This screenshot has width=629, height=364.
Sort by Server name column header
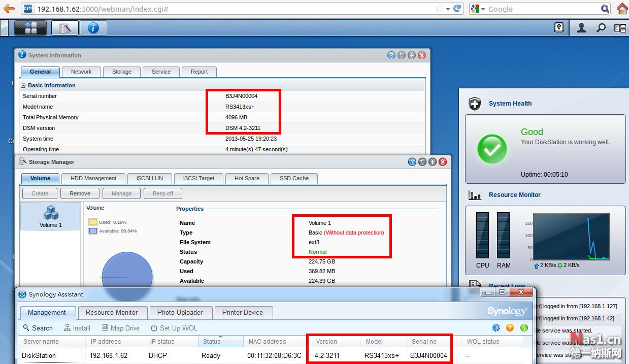click(52, 342)
